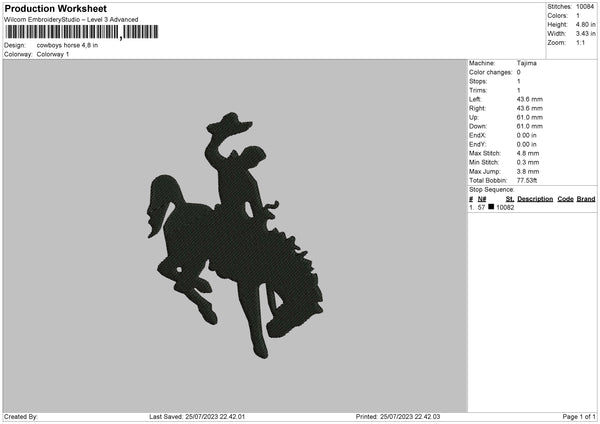Click the N# column header
Viewport: 600px width, 424px height.
(x=482, y=199)
